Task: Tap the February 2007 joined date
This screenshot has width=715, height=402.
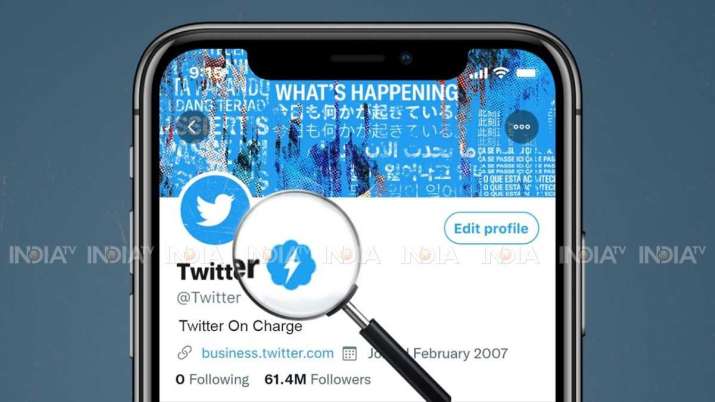Action: pos(461,353)
